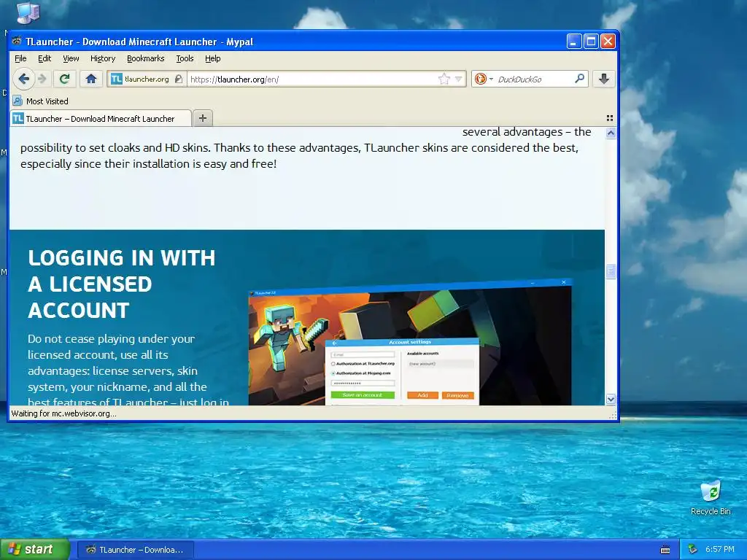The height and width of the screenshot is (560, 747).
Task: Open the Home page icon
Action: [91, 79]
